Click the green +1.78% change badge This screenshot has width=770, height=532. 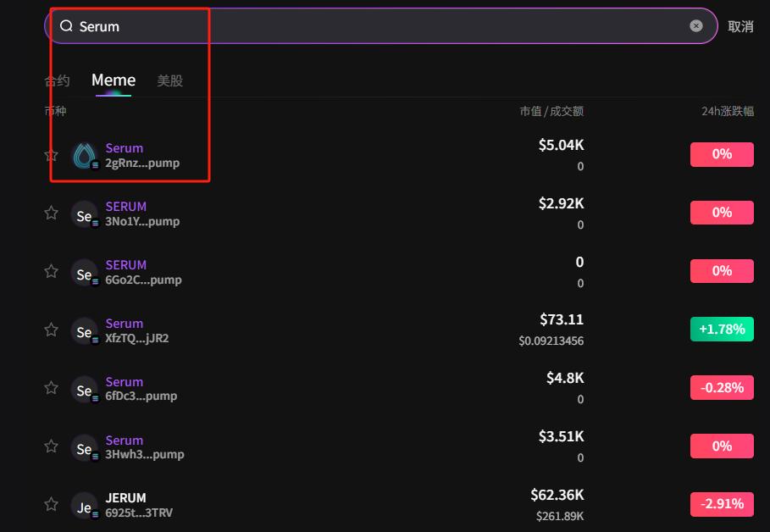722,329
